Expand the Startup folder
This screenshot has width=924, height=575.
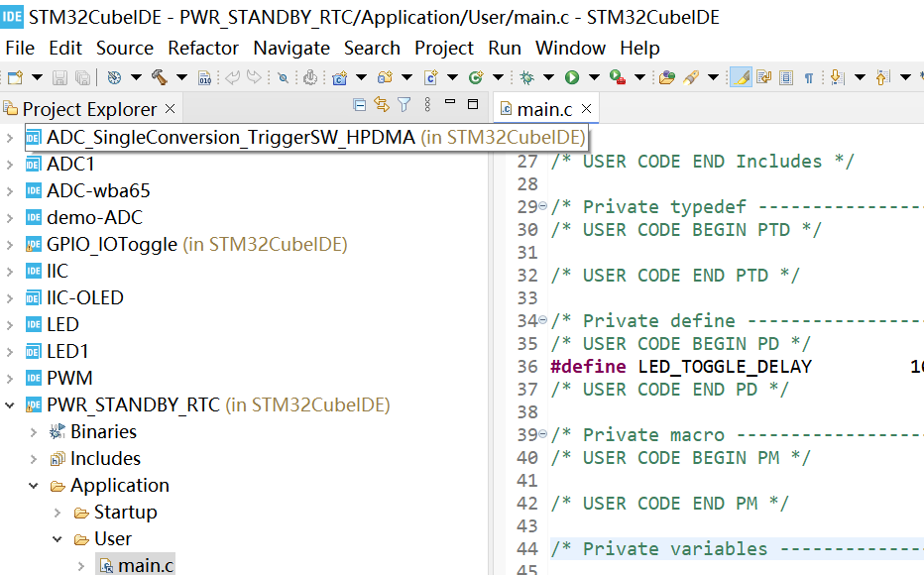(58, 513)
